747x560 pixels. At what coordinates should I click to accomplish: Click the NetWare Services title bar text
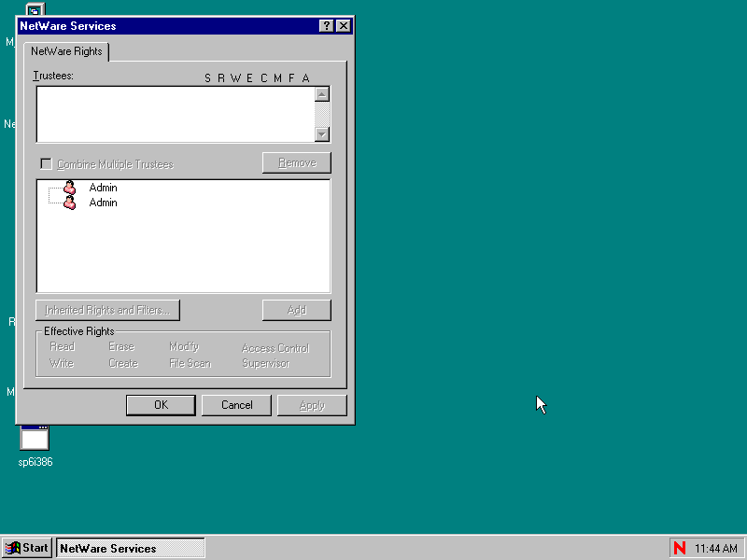[68, 26]
